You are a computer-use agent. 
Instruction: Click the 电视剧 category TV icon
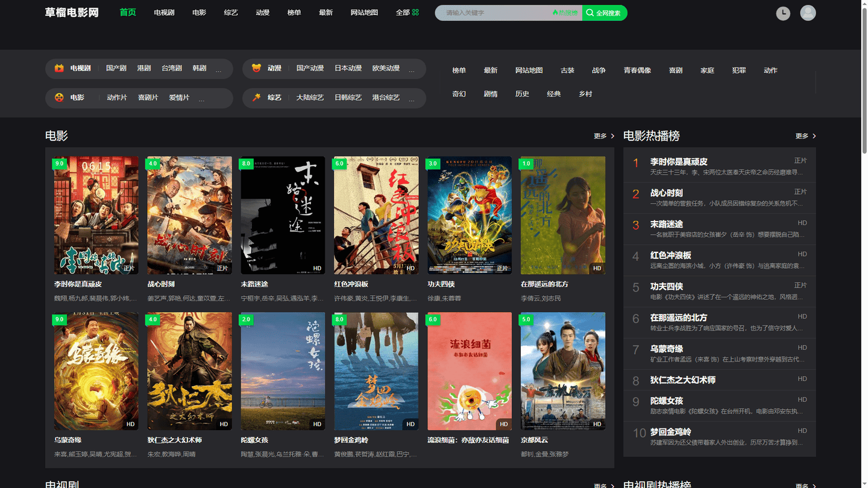59,68
